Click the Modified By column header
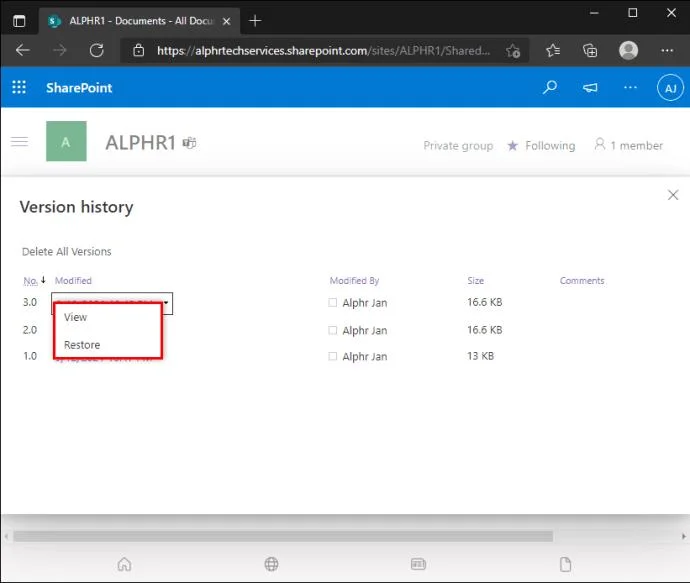The width and height of the screenshot is (690, 583). coord(354,281)
